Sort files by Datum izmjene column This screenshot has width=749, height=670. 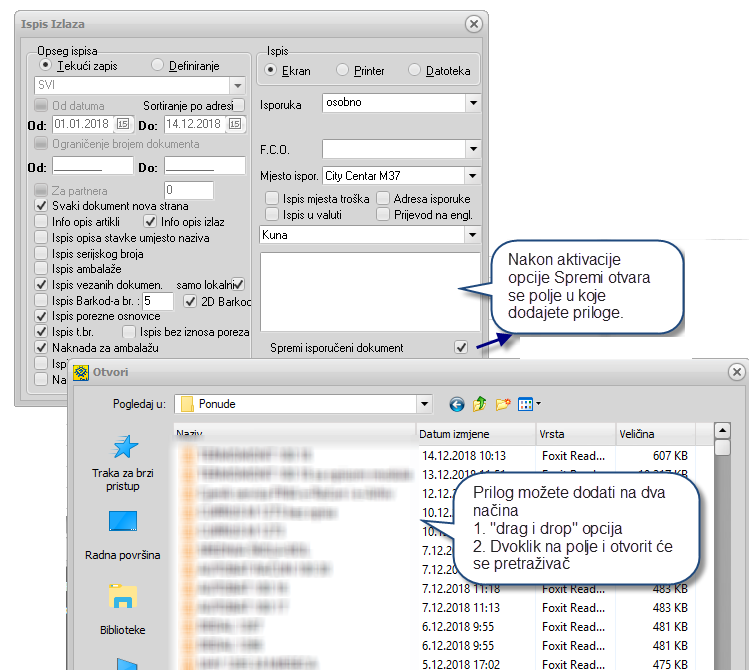coord(455,434)
